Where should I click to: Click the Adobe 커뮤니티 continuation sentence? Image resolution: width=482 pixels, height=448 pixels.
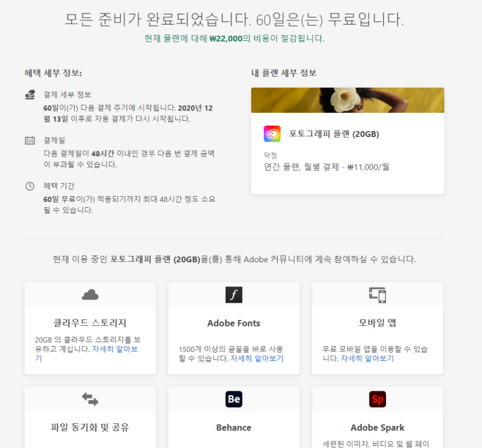point(234,259)
